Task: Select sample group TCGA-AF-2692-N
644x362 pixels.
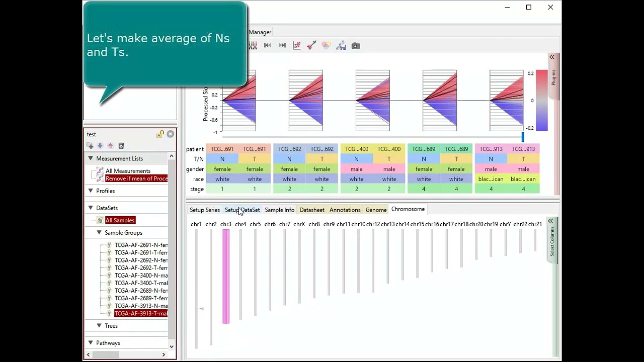Action: 141,260
